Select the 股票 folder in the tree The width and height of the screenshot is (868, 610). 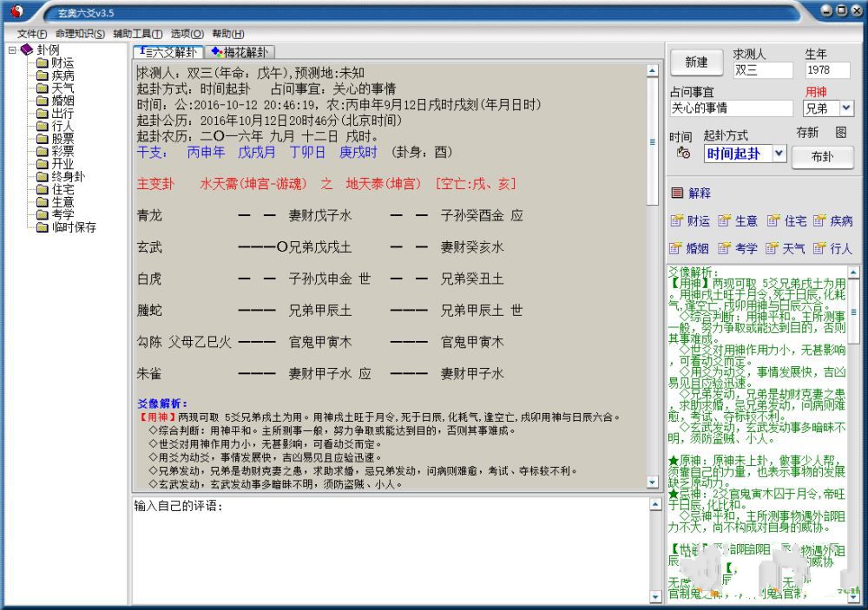point(62,138)
